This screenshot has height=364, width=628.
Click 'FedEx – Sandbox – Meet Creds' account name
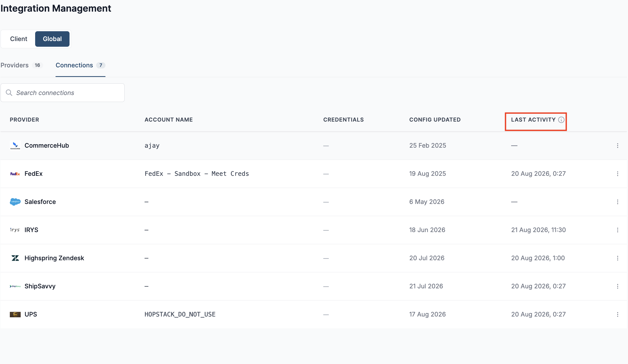[197, 174]
